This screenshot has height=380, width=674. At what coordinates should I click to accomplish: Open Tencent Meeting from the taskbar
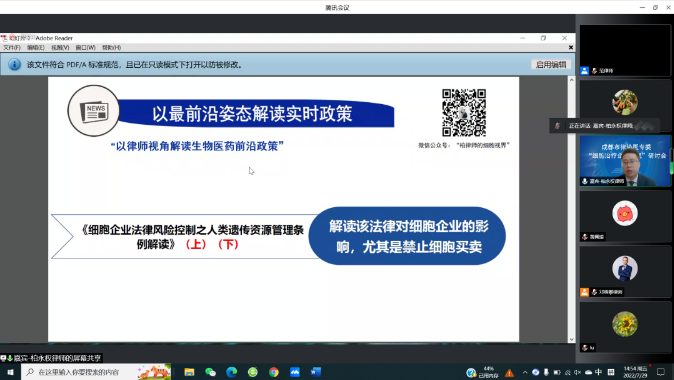[295, 372]
